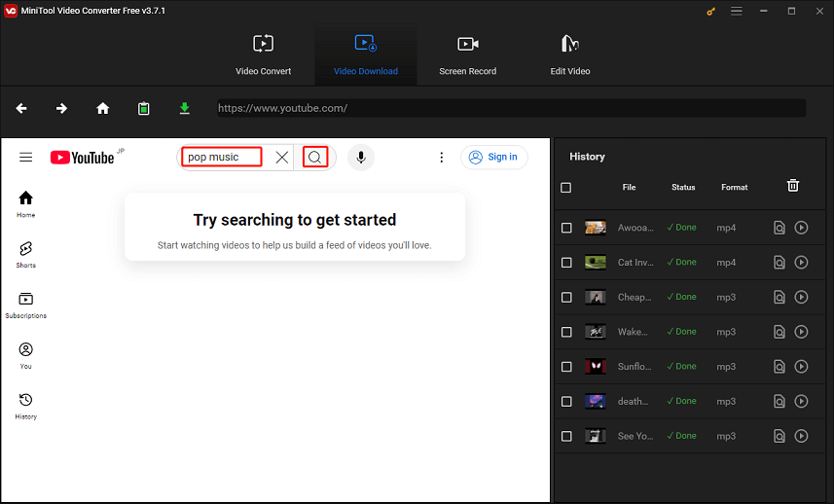The height and width of the screenshot is (504, 834).
Task: Open the You page in sidebar
Action: (26, 356)
